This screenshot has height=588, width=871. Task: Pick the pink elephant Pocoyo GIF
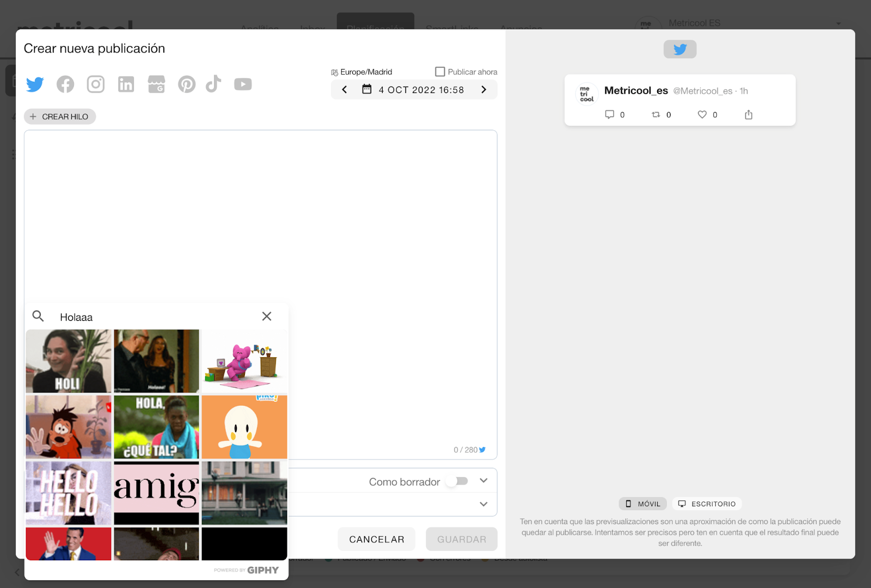(244, 361)
